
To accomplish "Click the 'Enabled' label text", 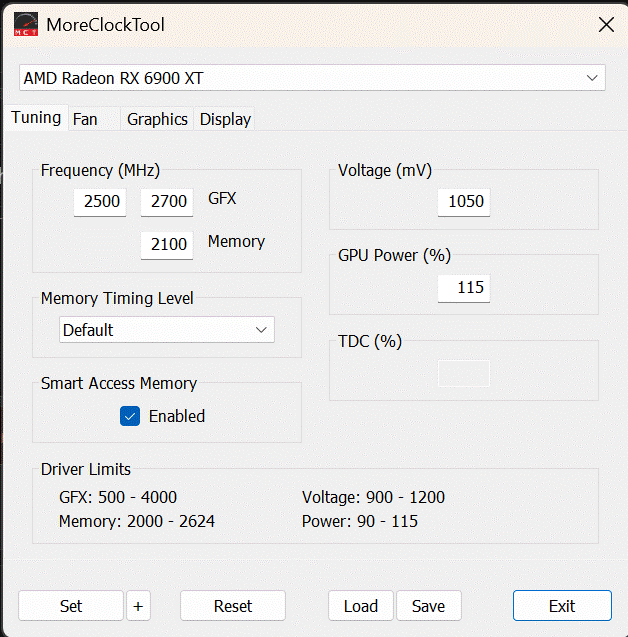I will tap(177, 416).
